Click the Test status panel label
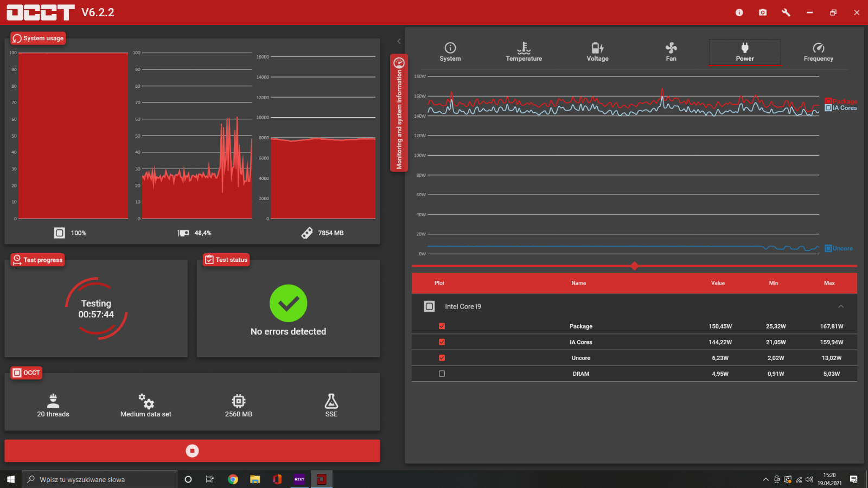 pos(226,260)
